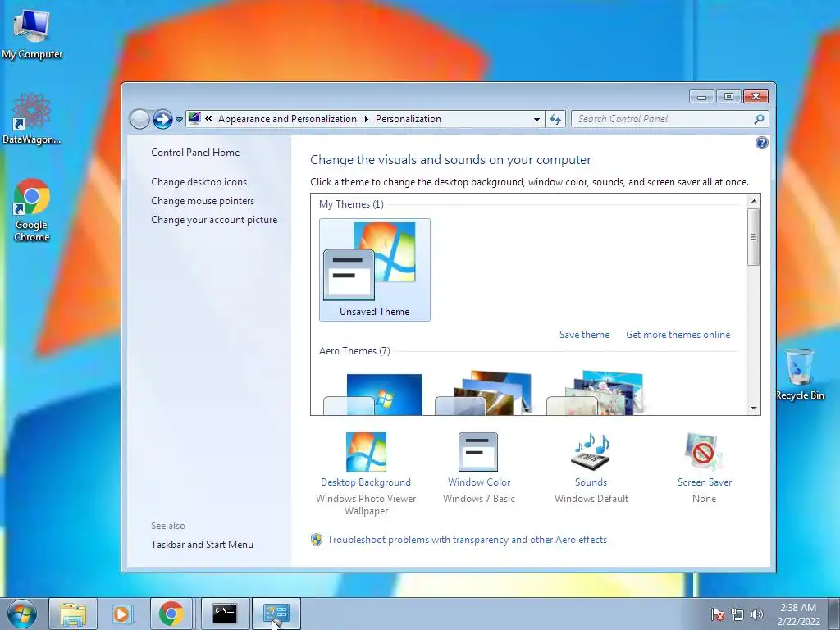Click the theme list scroll down arrow

[754, 409]
